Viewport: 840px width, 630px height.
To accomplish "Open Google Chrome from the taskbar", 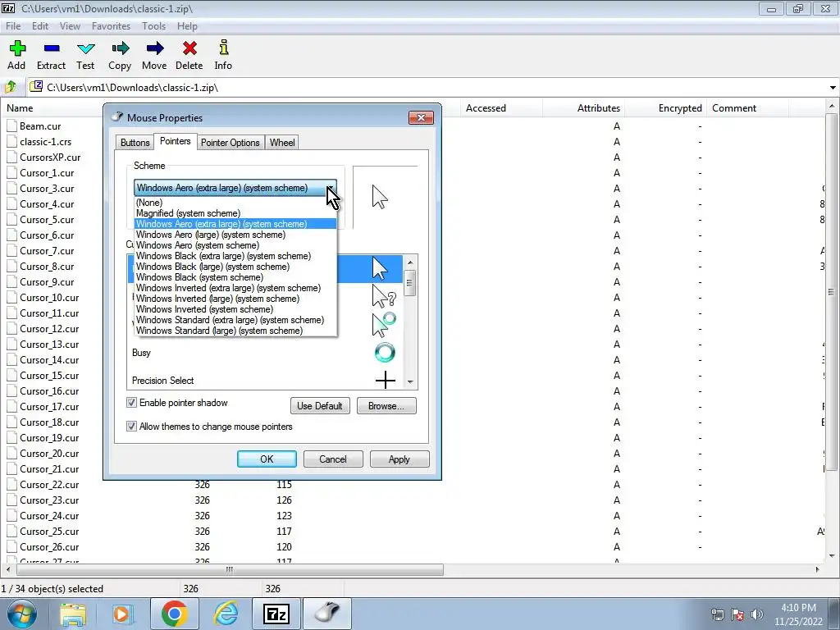I will pyautogui.click(x=174, y=614).
